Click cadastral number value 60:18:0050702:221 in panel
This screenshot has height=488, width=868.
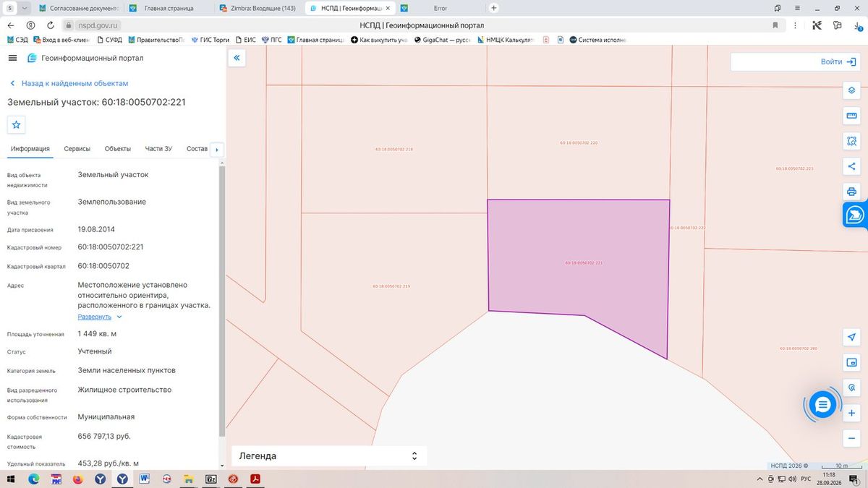click(x=111, y=247)
